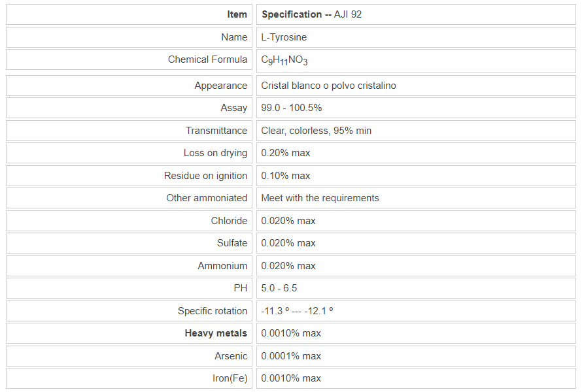
Task: Click 'Cristal blanco o polvo cristalino' text
Action: coord(328,86)
